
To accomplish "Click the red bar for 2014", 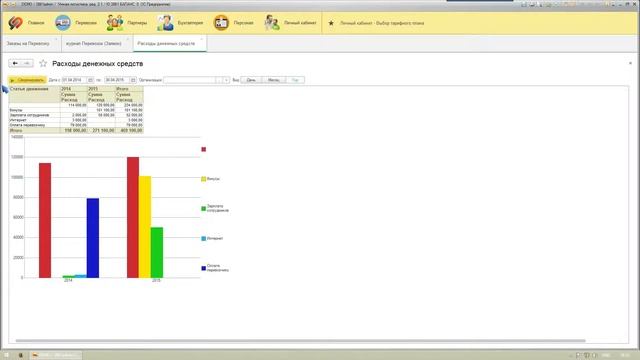I will (45, 220).
